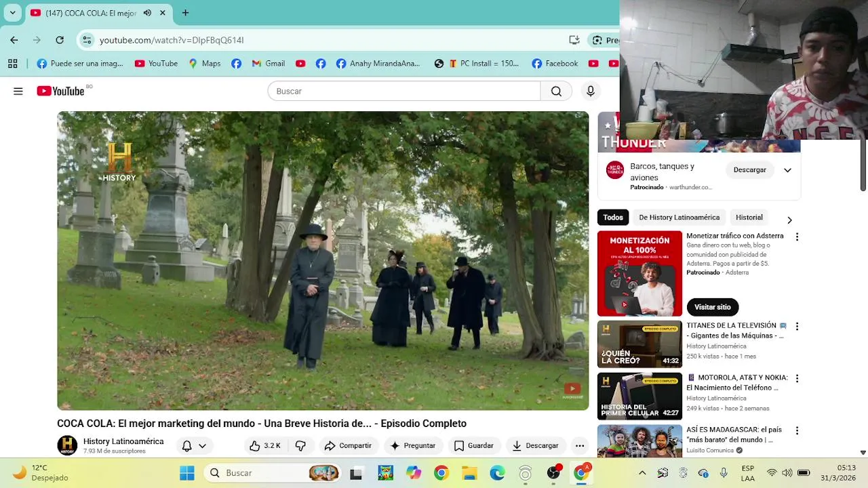868x488 pixels.
Task: Open History Latinoamérica channel name link
Action: 123,441
